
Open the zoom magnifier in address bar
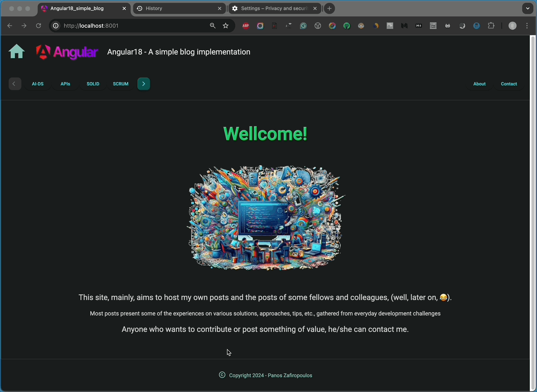(213, 26)
